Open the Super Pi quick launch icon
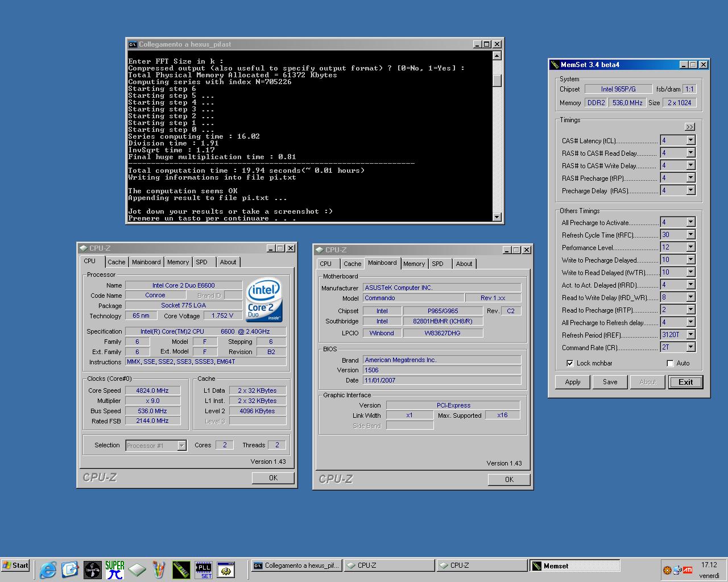The height and width of the screenshot is (582, 728). click(114, 569)
